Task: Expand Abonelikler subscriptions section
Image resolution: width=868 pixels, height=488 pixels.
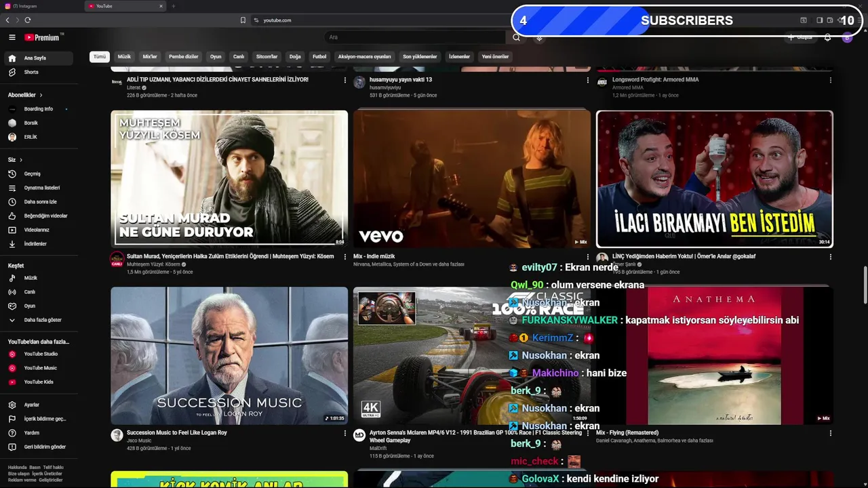Action: pyautogui.click(x=25, y=95)
